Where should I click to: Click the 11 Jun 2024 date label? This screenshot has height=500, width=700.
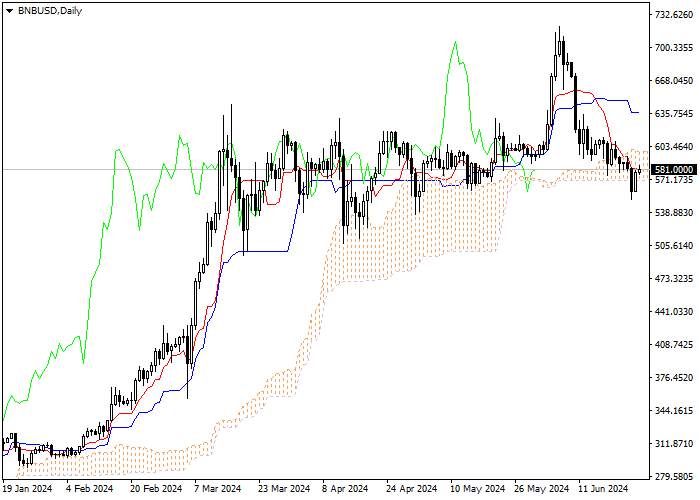pyautogui.click(x=604, y=489)
